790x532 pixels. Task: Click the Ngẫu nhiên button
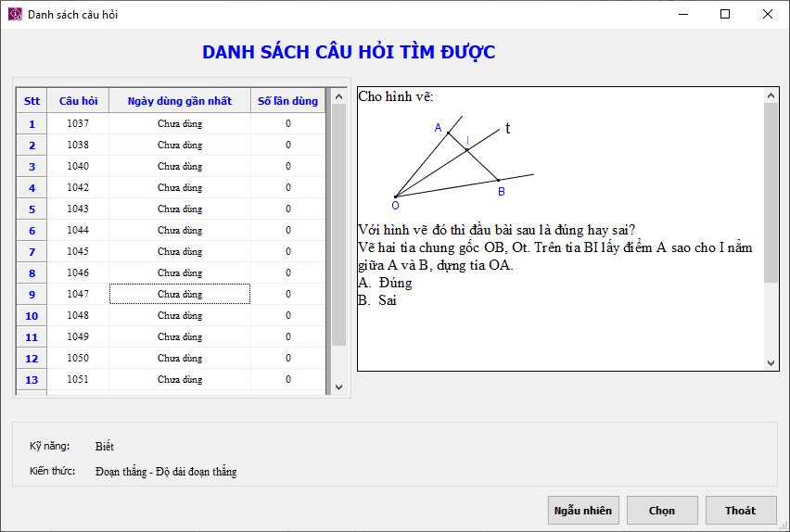pos(583,511)
